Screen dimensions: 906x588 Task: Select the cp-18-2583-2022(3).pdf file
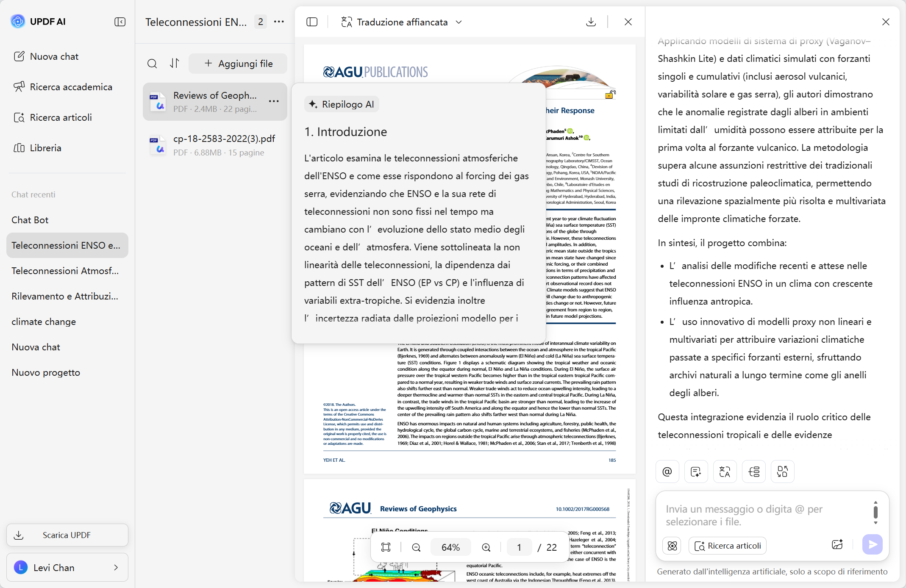click(x=215, y=145)
